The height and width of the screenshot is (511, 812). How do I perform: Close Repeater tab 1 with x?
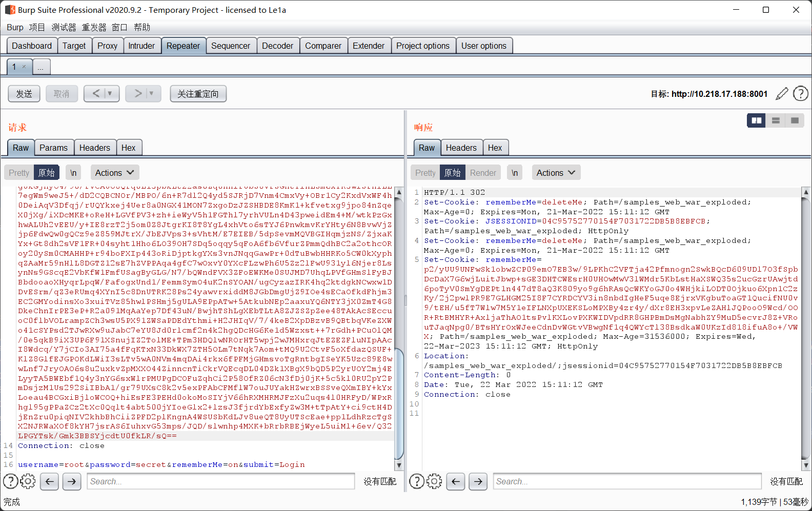tap(24, 67)
